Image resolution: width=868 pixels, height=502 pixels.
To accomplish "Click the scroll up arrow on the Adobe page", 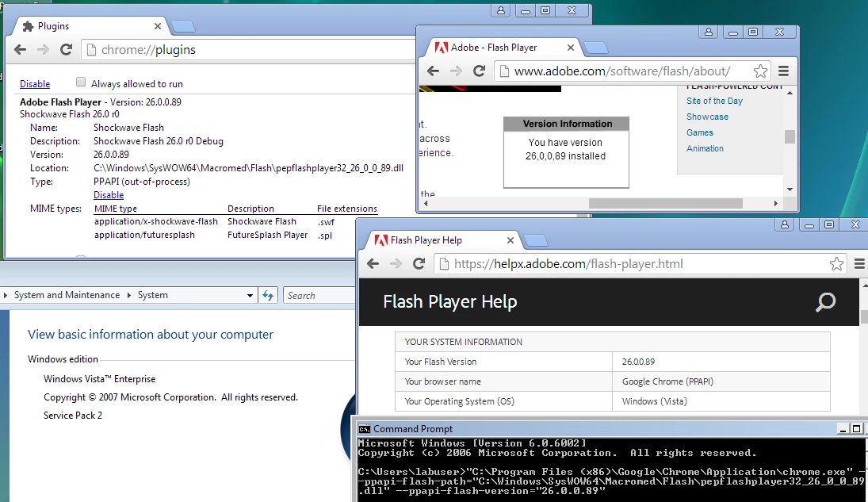I will tap(790, 93).
